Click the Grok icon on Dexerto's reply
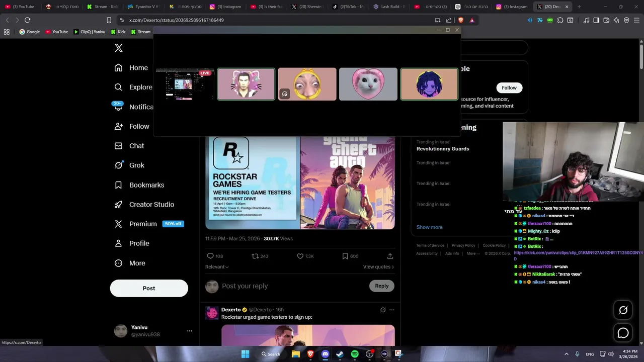This screenshot has width=644, height=362. (x=383, y=310)
